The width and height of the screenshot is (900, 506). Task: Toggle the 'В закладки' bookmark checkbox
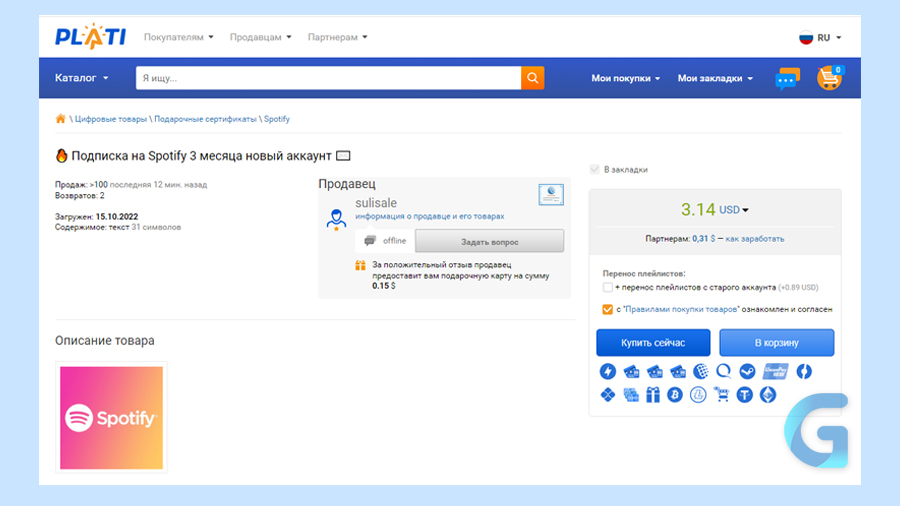coord(595,169)
